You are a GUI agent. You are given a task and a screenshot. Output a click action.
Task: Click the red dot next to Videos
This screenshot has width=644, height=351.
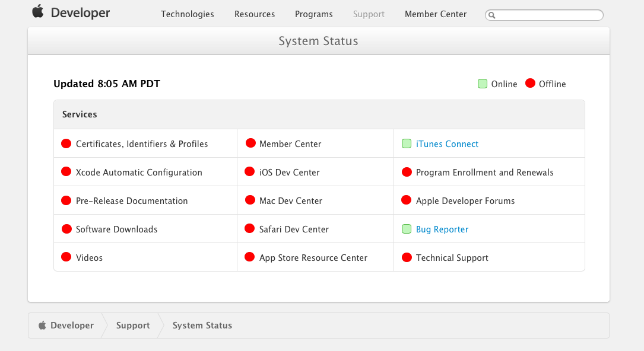click(66, 257)
